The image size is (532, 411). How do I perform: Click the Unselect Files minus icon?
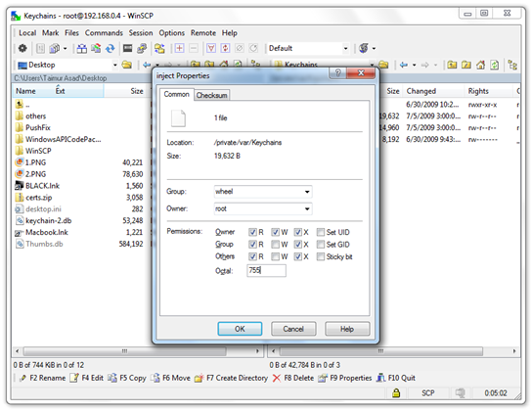coord(194,48)
